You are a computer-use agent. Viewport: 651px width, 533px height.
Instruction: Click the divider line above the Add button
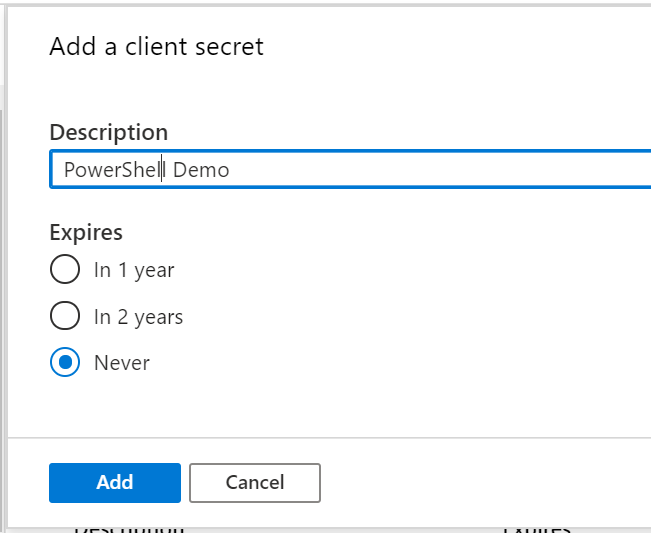coord(330,438)
